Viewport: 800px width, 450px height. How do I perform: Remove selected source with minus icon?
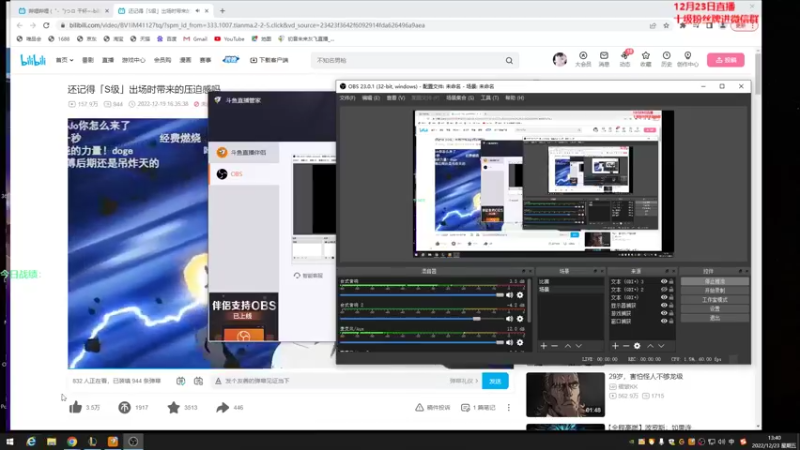[x=626, y=346]
